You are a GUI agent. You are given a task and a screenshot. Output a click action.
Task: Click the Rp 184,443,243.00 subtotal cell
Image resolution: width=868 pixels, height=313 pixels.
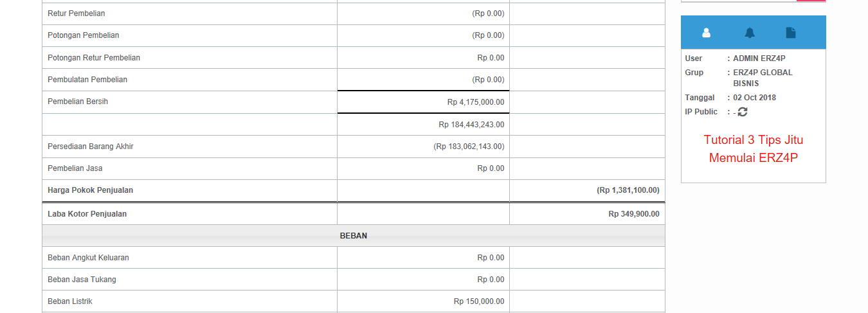(x=423, y=125)
